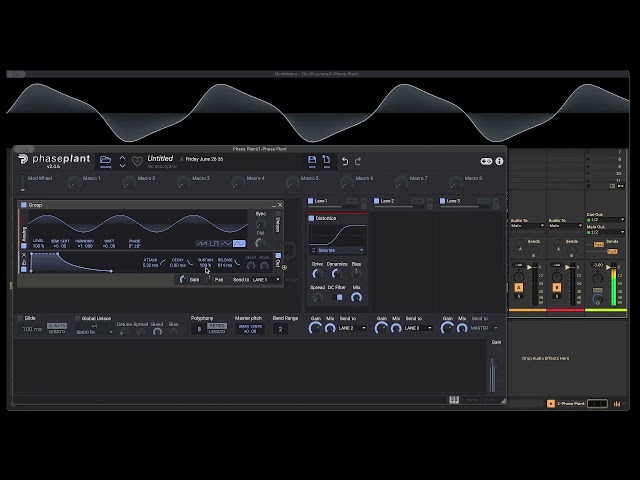Toggle the envelope generator enable square
Screen dimensions: 640x480
click(x=24, y=269)
